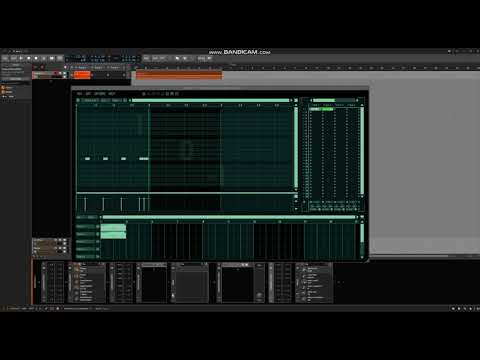
Task: Click the first plugin toolbar icon after Help
Action: (x=144, y=94)
